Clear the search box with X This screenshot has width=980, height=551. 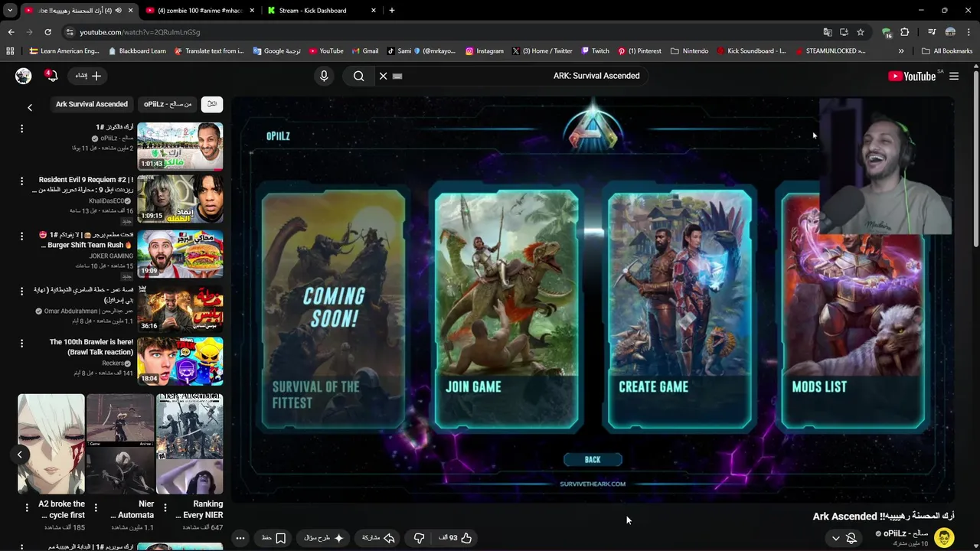383,76
